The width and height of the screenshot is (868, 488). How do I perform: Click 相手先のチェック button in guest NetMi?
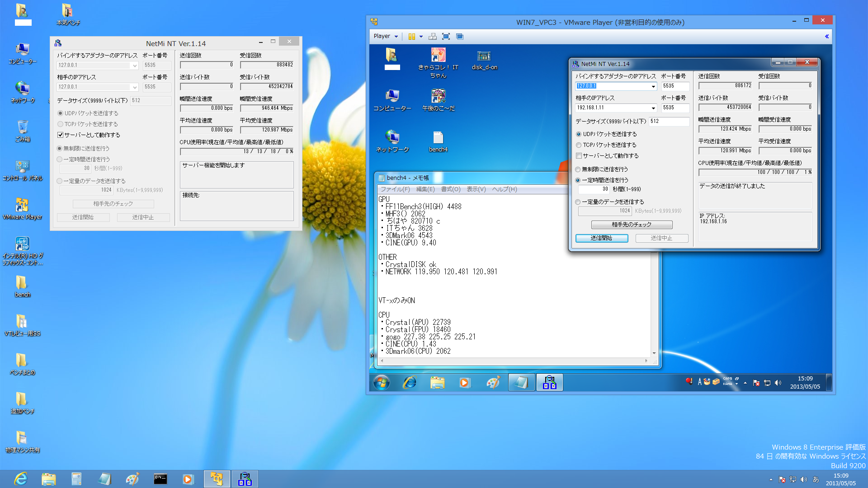pos(632,225)
